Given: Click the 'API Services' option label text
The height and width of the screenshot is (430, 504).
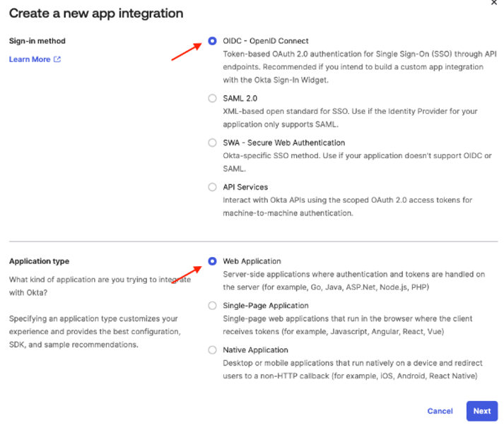Looking at the screenshot, I should coord(245,187).
